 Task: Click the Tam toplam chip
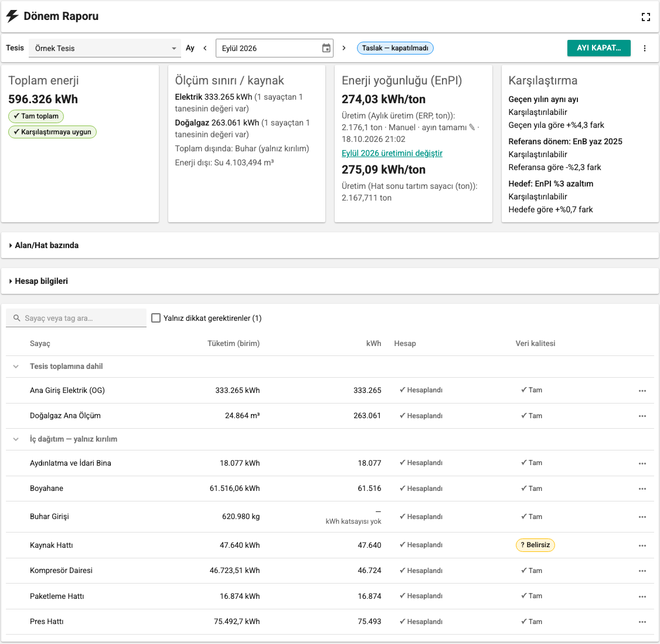(36, 116)
